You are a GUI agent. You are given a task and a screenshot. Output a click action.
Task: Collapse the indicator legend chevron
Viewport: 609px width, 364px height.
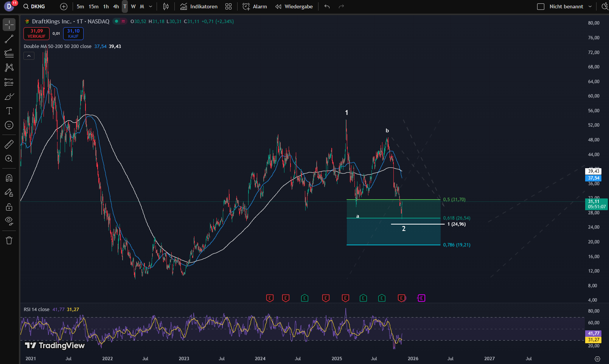(x=29, y=56)
